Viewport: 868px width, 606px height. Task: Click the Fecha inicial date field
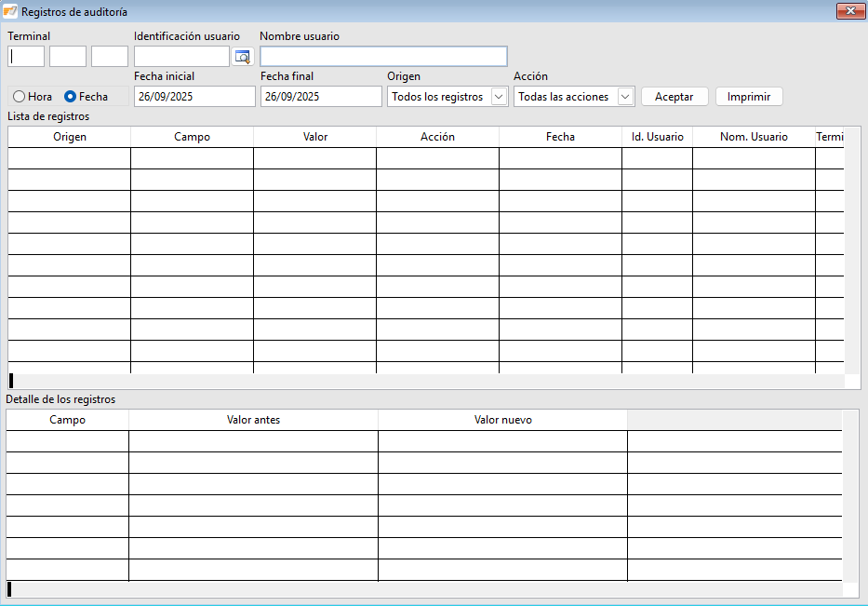(x=194, y=97)
